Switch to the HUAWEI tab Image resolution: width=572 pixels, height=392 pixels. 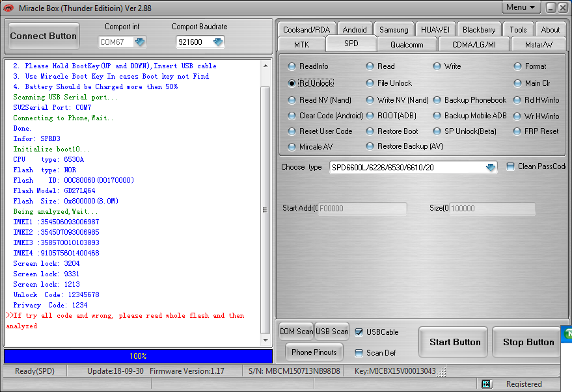coord(435,29)
